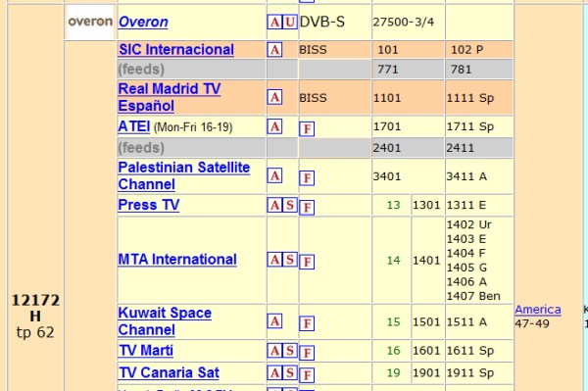The image size is (588, 391).
Task: Open the America beam footprint link
Action: pyautogui.click(x=538, y=310)
